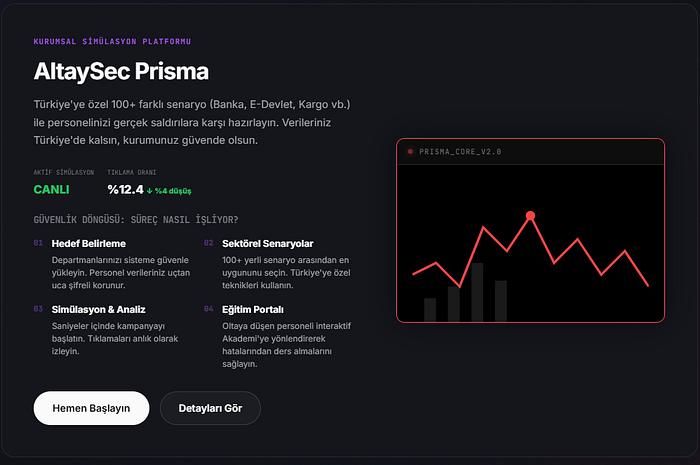Image resolution: width=700 pixels, height=465 pixels.
Task: Open the Eğitim Portalı step
Action: (253, 310)
